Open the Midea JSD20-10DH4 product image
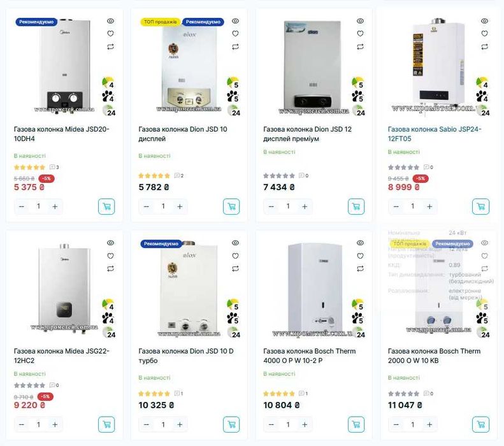 (x=64, y=66)
